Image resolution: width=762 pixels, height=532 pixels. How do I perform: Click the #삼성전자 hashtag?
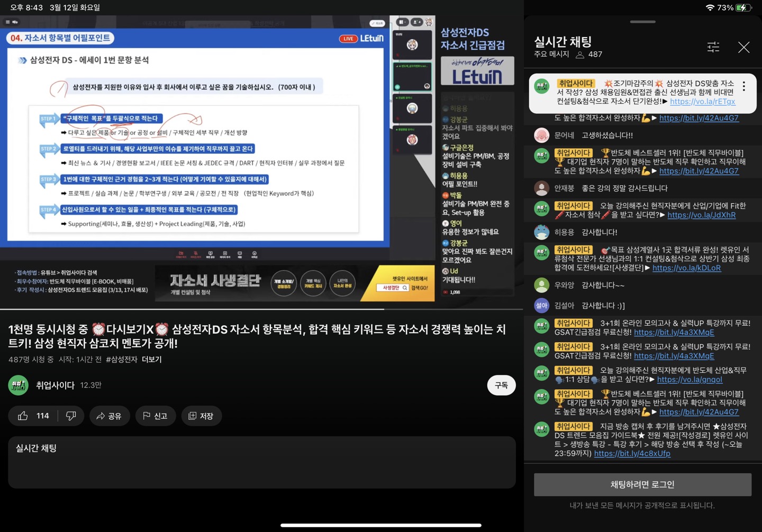click(x=122, y=360)
